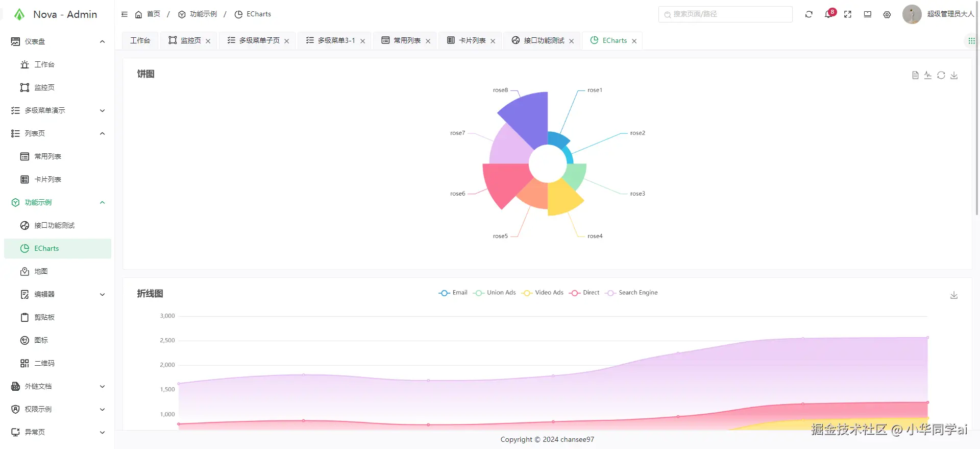Open 二维码 in the sidebar
The width and height of the screenshot is (980, 449).
pos(58,363)
